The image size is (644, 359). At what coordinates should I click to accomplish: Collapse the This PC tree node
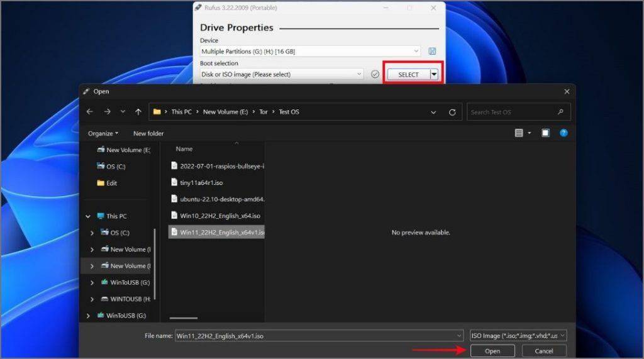[x=88, y=216]
